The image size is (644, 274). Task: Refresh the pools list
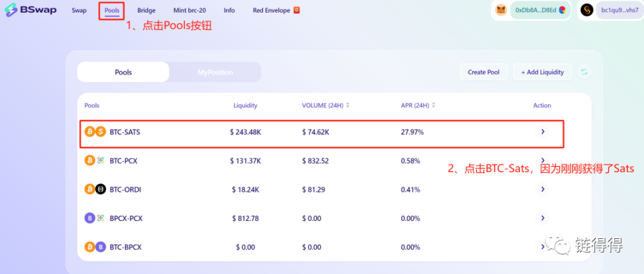pyautogui.click(x=584, y=72)
